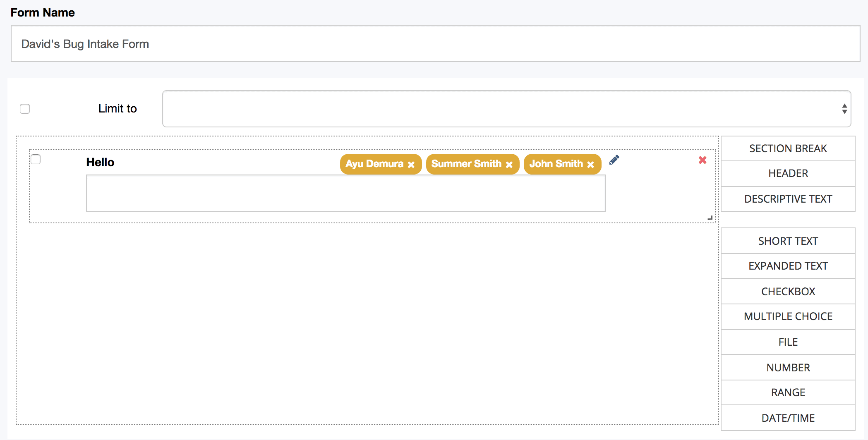Remove John Smith tag with its x
Screen dimensions: 868x440
(590, 165)
